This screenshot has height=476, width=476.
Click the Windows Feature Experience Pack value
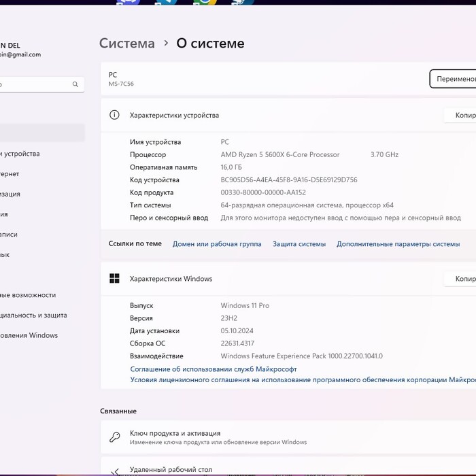coord(301,356)
